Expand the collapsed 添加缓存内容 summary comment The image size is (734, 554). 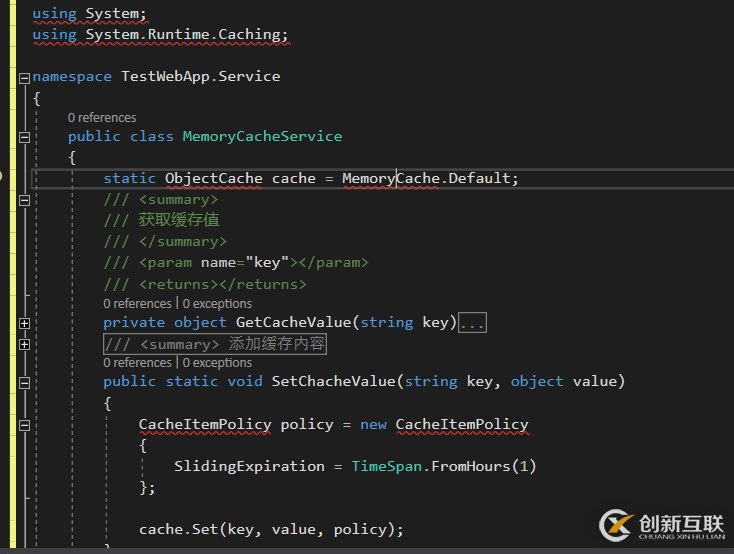tap(25, 344)
